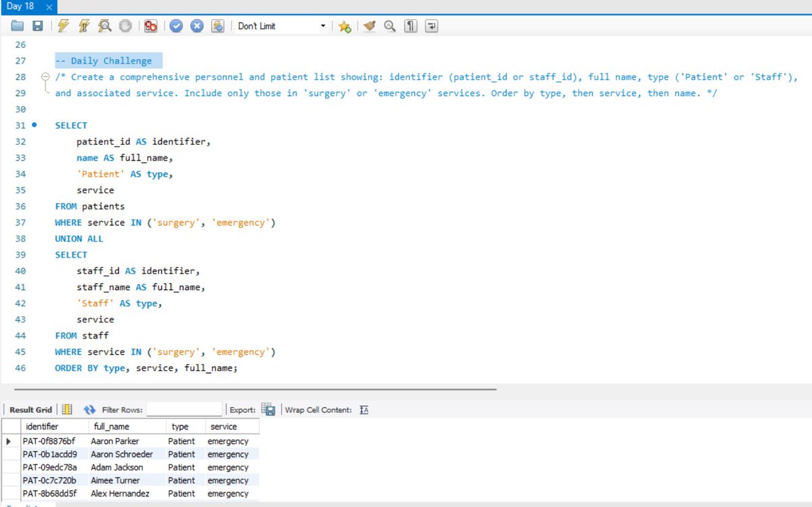Click the ORDER BY type, service, full_name line

[146, 368]
